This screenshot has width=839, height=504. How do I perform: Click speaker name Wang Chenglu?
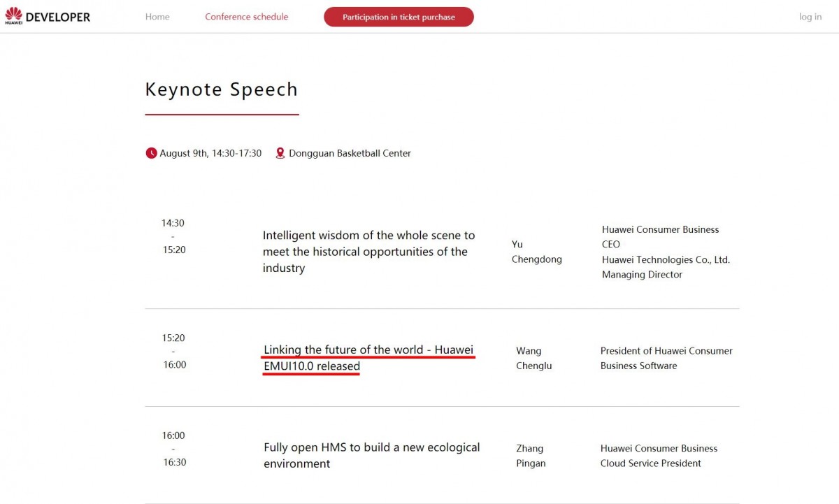click(533, 358)
